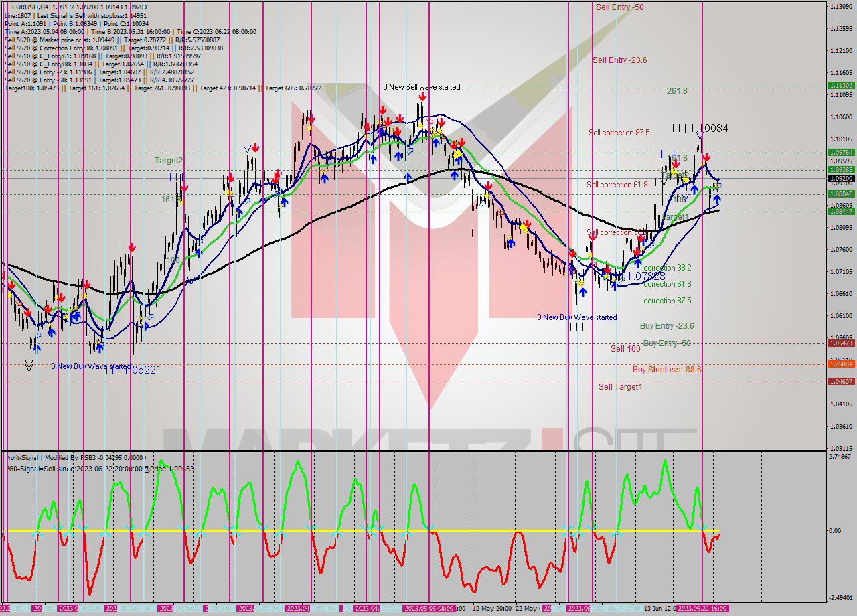Image resolution: width=857 pixels, height=616 pixels.
Task: Click the orange 1.05004 price tag
Action: [841, 364]
